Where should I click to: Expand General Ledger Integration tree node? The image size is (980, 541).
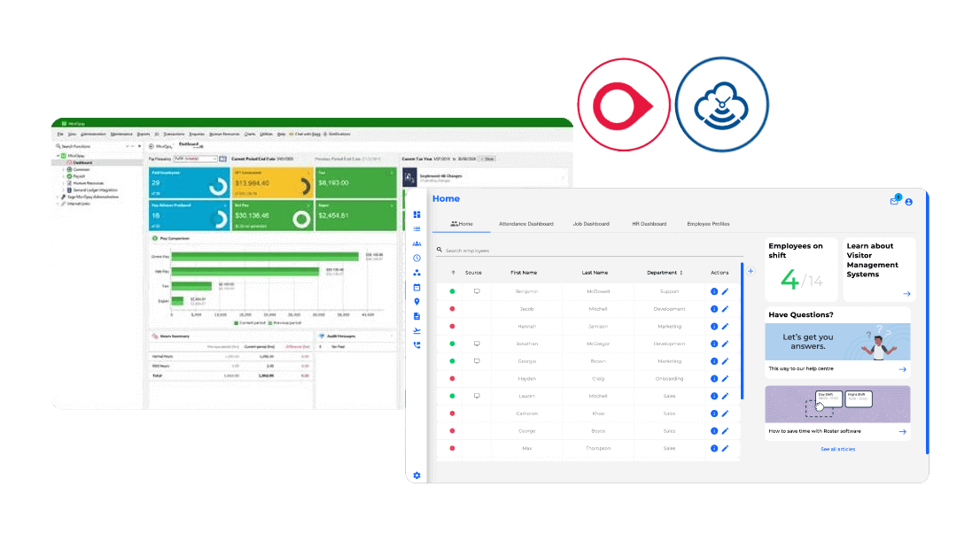(x=65, y=189)
